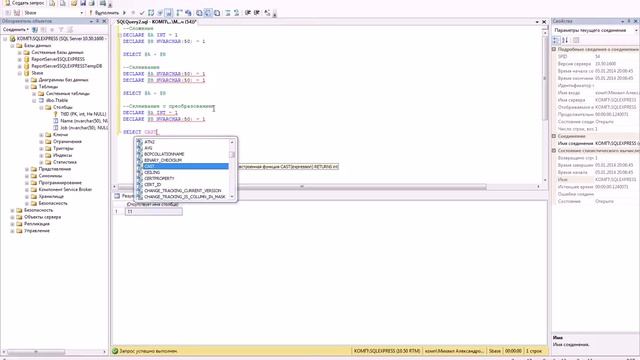
Task: Select the 'Программирование' folder
Action: click(x=60, y=183)
